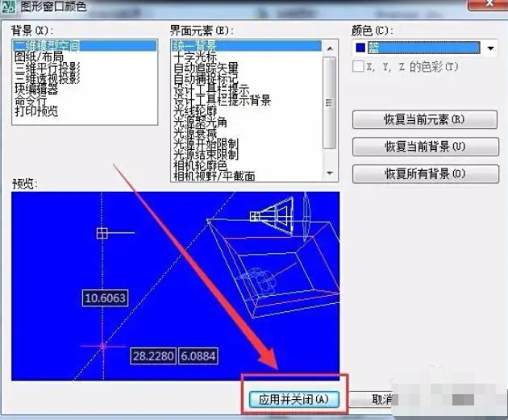508x420 pixels.
Task: Click the blue color swatch
Action: pyautogui.click(x=361, y=48)
